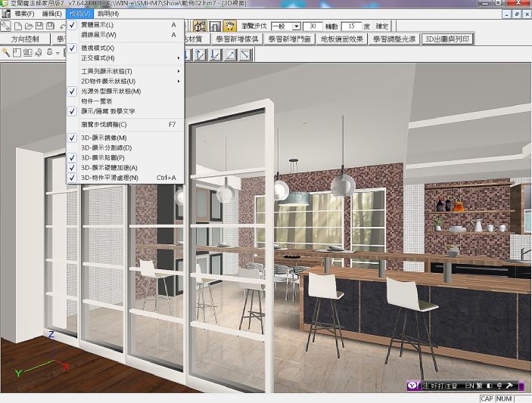
Task: Click the CAP status bar indicator
Action: pos(487,399)
